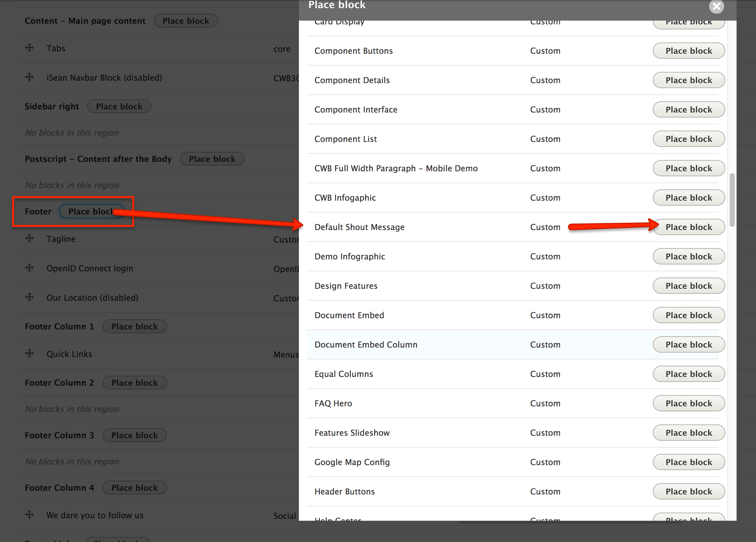The image size is (756, 542).
Task: Place the Document Embed Column block
Action: (689, 344)
